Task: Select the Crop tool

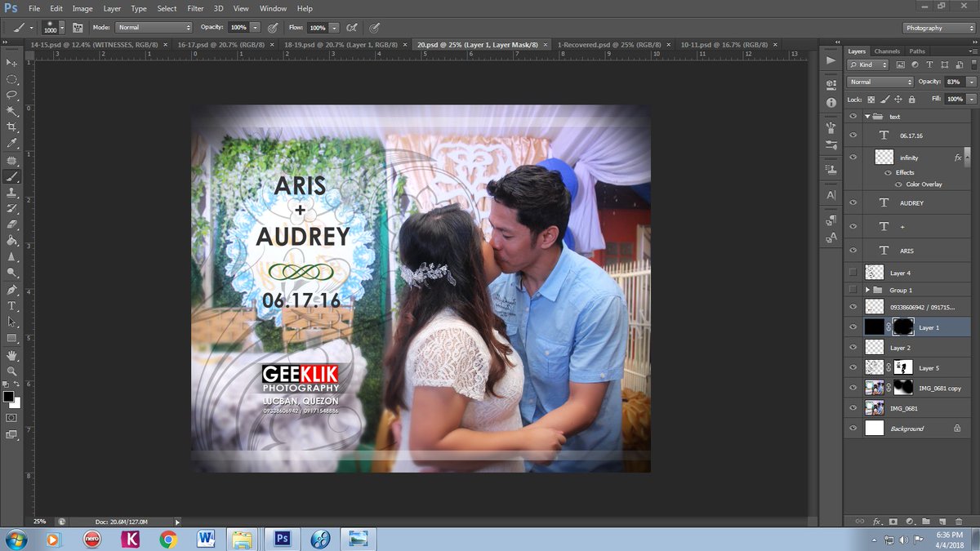Action: tap(11, 127)
